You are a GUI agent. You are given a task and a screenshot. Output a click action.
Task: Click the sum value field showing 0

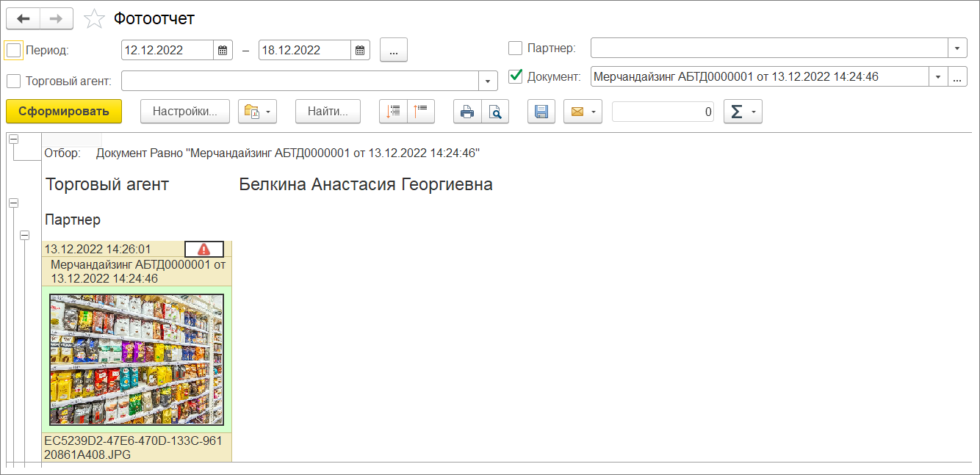[x=663, y=112]
